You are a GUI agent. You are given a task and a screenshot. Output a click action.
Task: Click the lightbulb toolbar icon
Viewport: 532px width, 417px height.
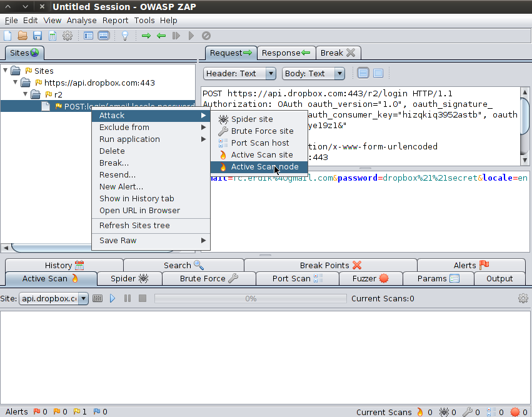click(x=125, y=36)
